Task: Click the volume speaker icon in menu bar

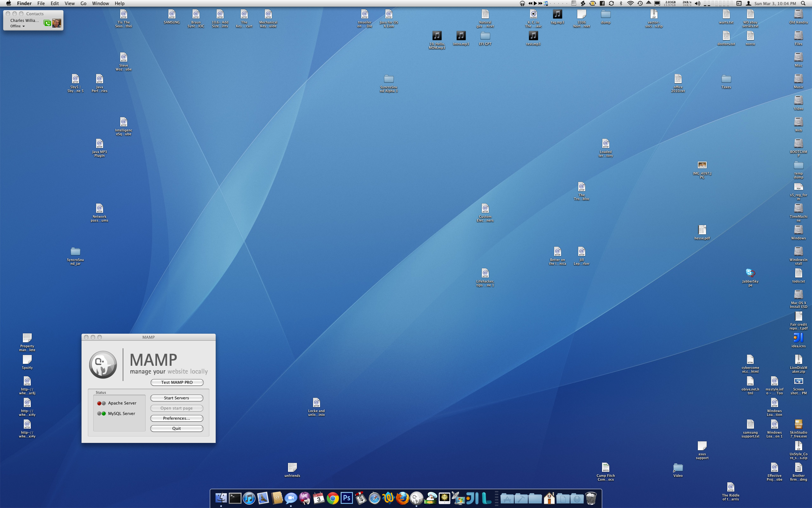Action: (697, 3)
